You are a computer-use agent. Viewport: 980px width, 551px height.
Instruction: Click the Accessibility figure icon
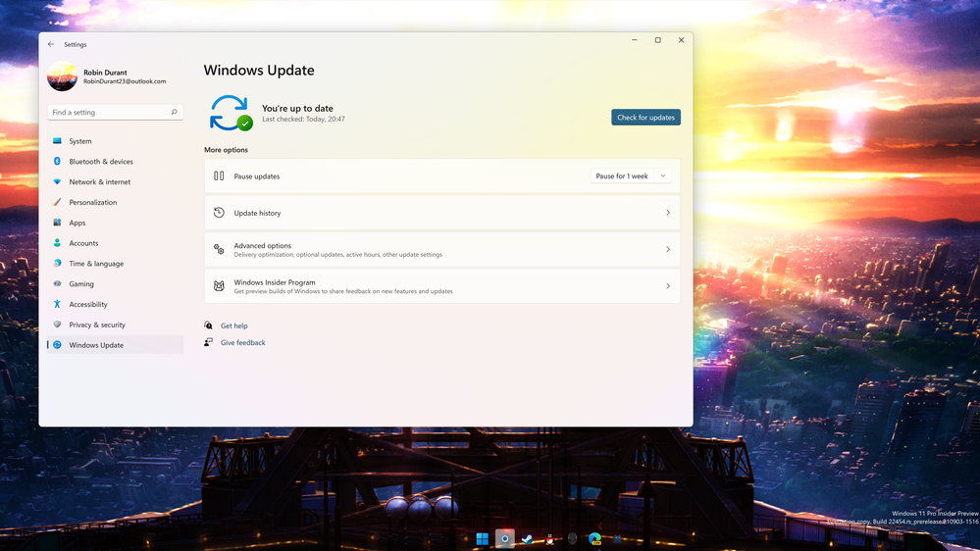click(x=57, y=304)
